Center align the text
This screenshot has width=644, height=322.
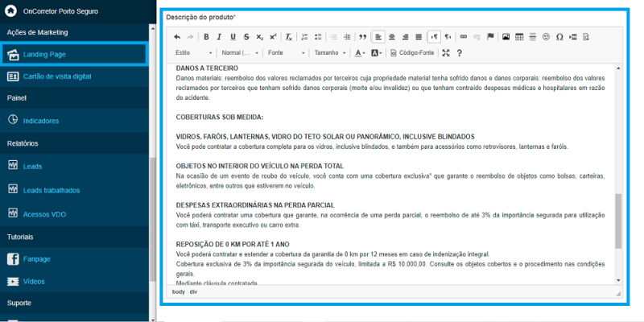[x=392, y=37]
